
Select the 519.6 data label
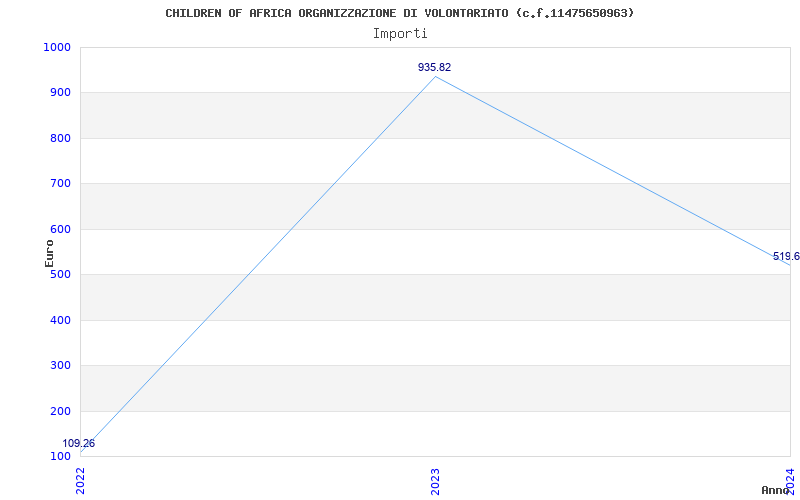click(786, 256)
